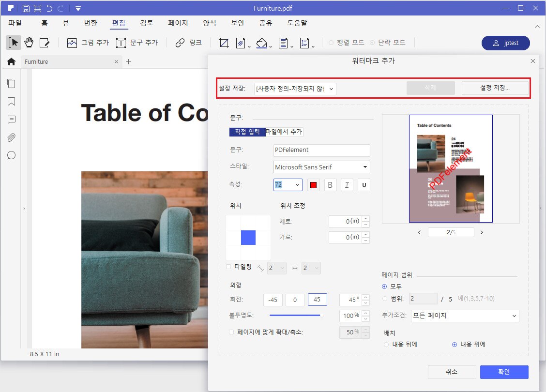Close the 워터마크 추가 dialog
Screen dimensions: 546x392
pos(533,61)
